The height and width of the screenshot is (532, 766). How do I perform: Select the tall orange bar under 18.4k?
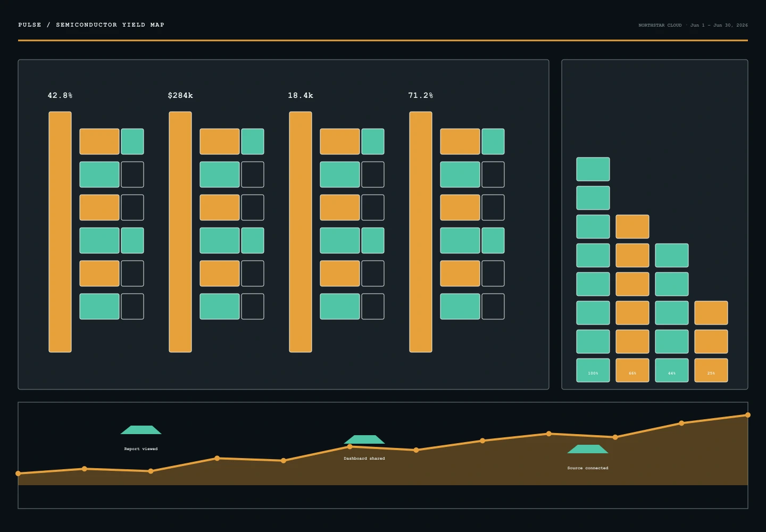tap(301, 232)
